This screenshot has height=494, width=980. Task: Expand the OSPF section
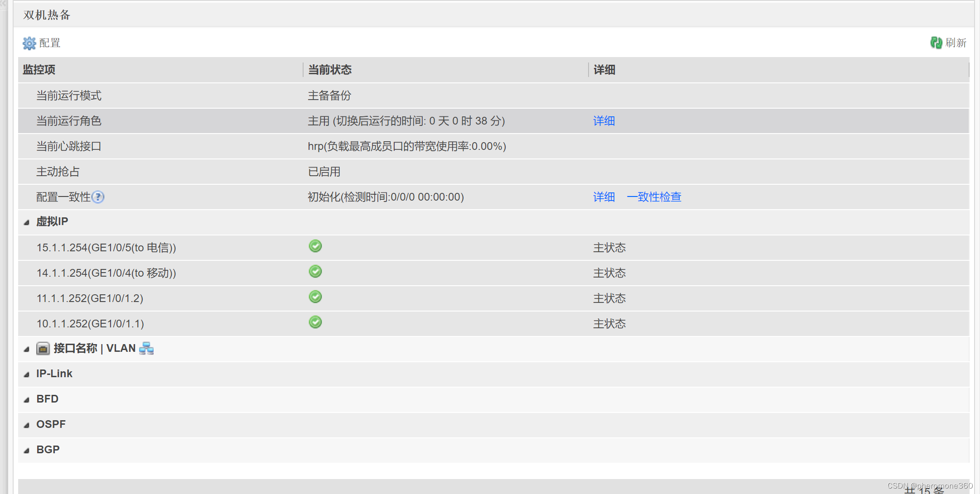[27, 425]
